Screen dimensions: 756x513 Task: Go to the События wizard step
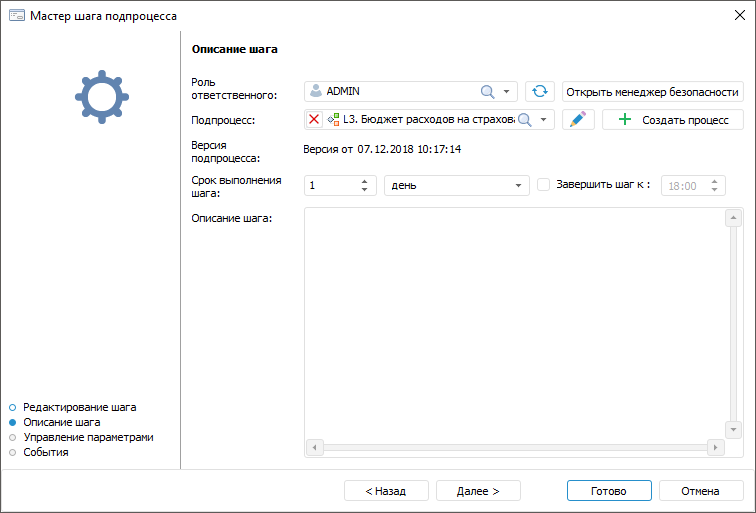pyautogui.click(x=46, y=452)
